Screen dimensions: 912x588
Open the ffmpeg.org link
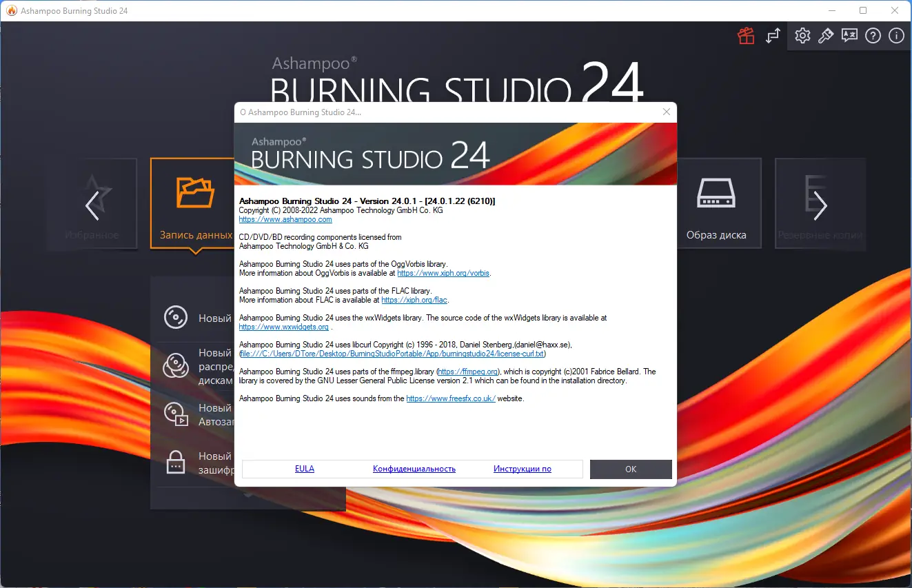467,372
